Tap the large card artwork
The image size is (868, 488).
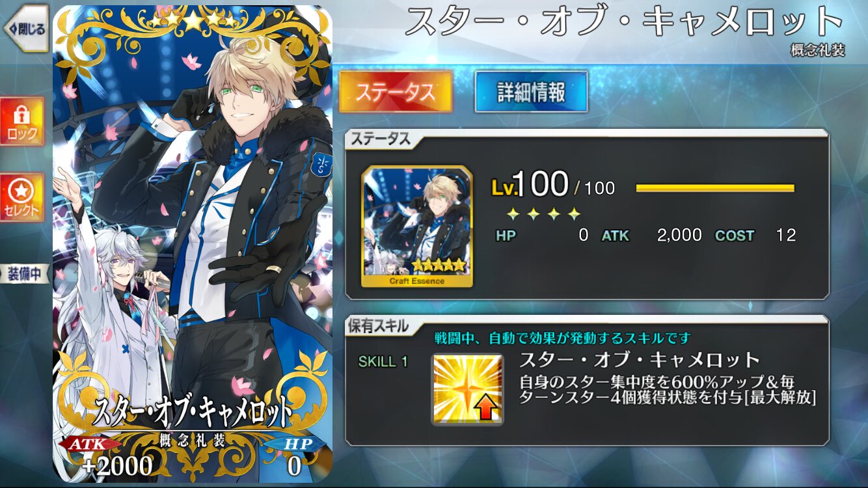[193, 244]
